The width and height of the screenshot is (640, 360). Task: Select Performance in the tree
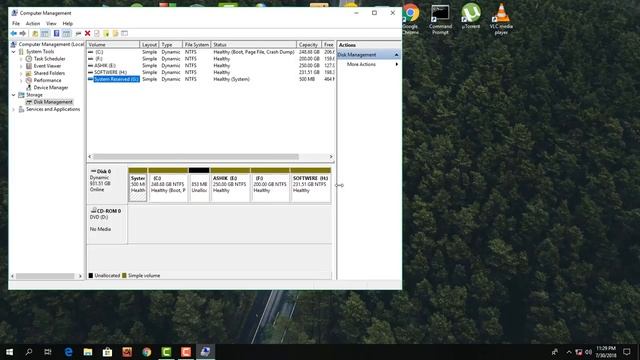(47, 80)
